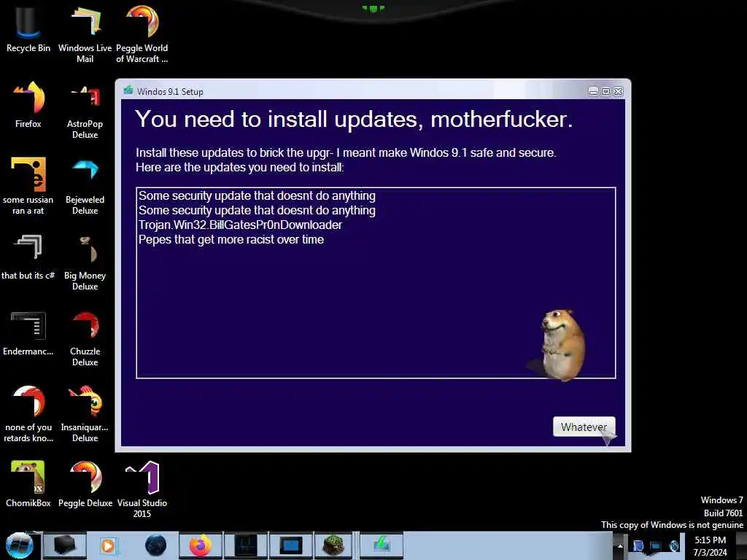The height and width of the screenshot is (560, 747).
Task: Open the Recycle Bin desktop icon
Action: click(x=28, y=29)
